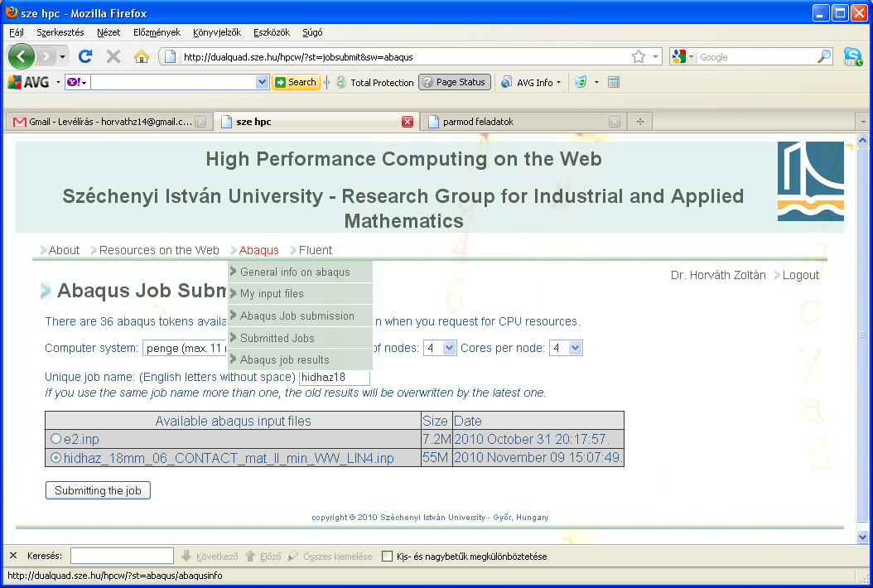
Task: Open the history dropdown next to forward button
Action: tap(62, 57)
